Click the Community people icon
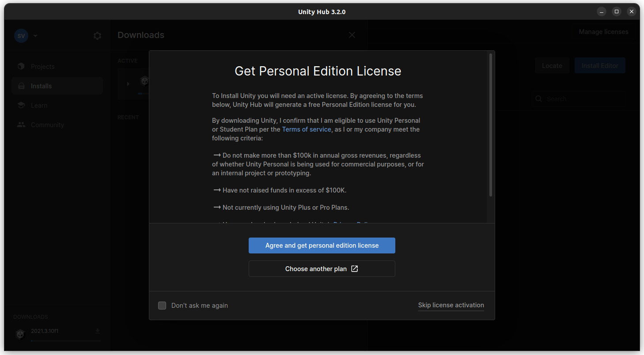 [21, 125]
